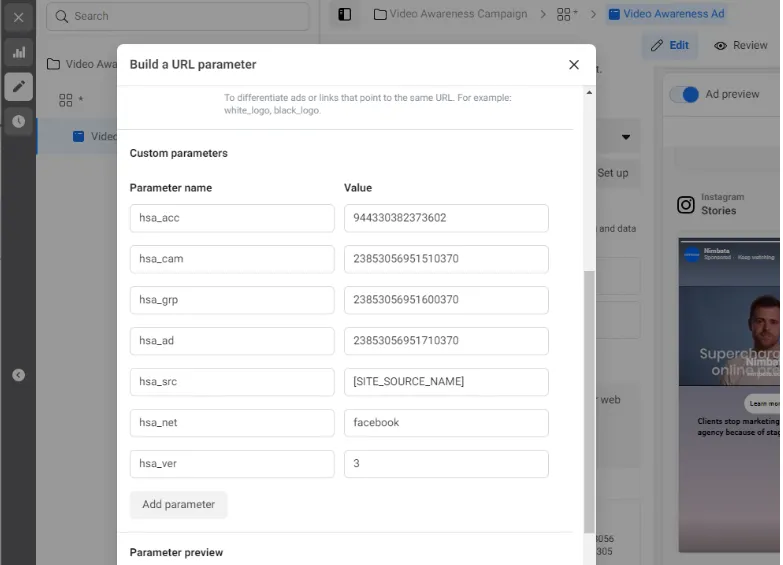Click the dialog scrollbar up arrow
Image resolution: width=783 pixels, height=565 pixels.
(589, 92)
